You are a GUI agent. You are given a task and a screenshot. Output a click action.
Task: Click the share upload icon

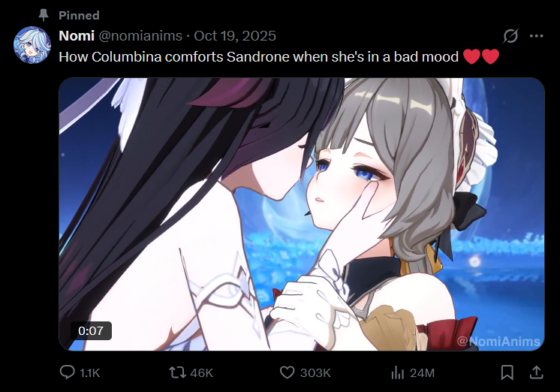[x=536, y=372]
